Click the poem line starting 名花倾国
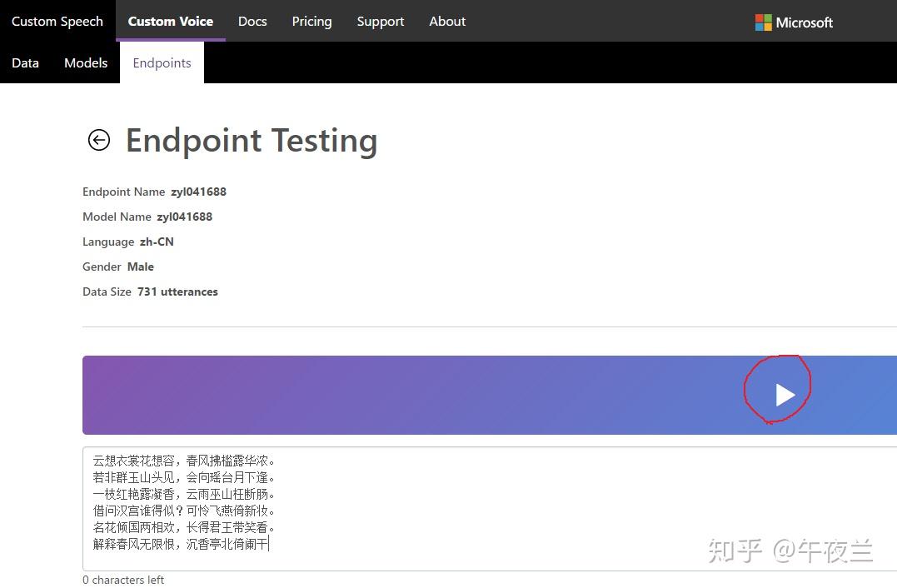 tap(183, 527)
